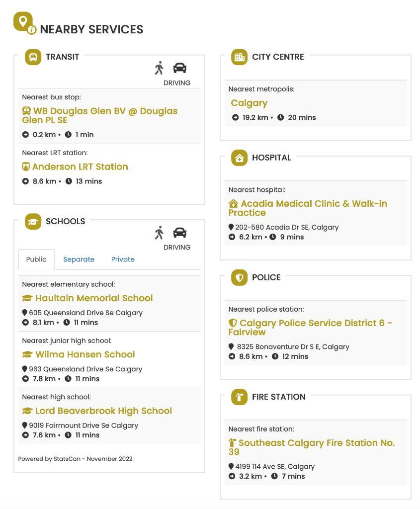The height and width of the screenshot is (509, 420).
Task: Switch Transit section to walking mode
Action: point(159,68)
